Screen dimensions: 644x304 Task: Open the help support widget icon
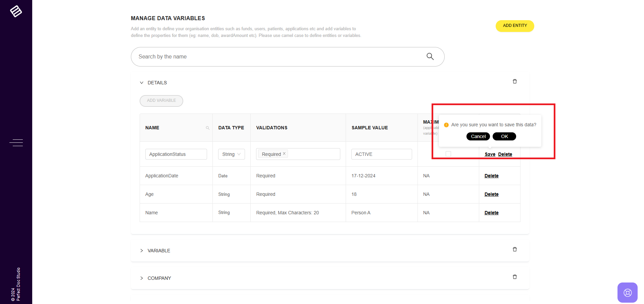627,293
